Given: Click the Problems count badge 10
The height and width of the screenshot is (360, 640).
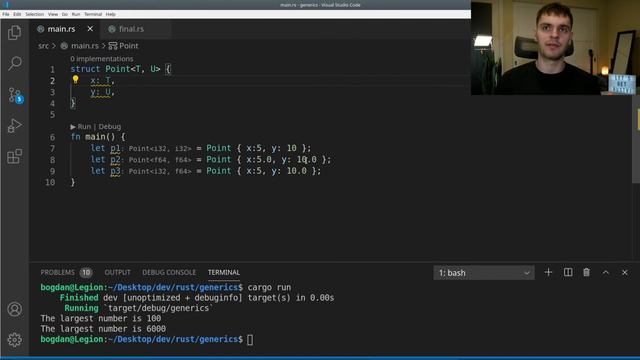Looking at the screenshot, I should coord(86,272).
